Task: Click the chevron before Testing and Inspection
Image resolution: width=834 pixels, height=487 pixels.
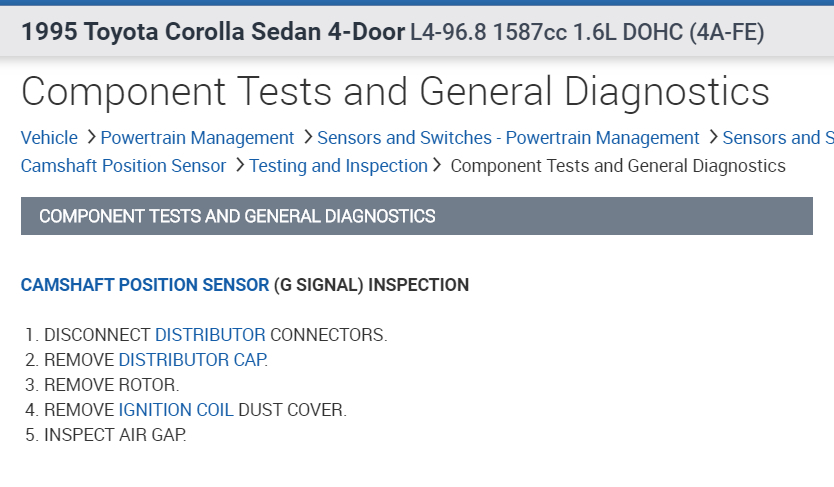Action: [x=240, y=165]
